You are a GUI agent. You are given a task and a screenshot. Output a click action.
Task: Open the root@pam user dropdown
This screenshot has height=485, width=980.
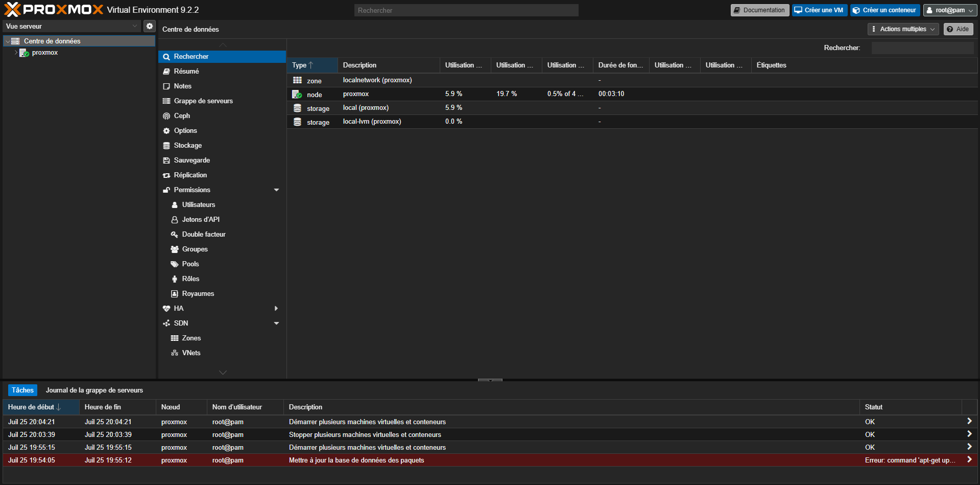[950, 10]
